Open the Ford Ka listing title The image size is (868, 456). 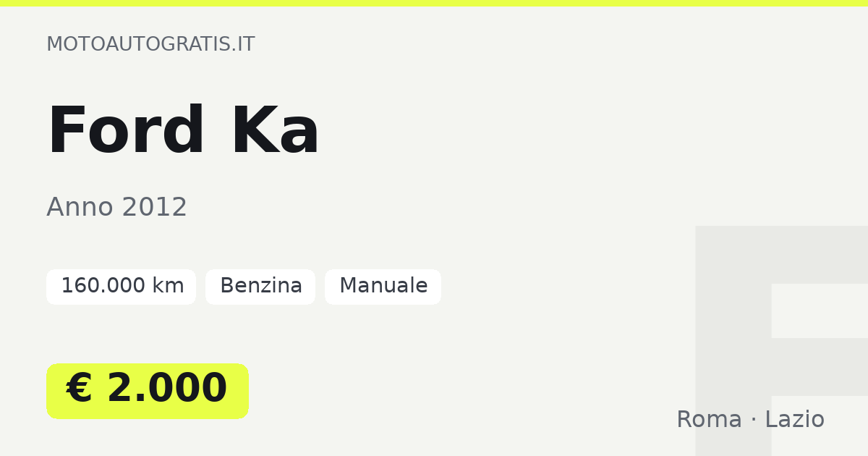tap(183, 132)
